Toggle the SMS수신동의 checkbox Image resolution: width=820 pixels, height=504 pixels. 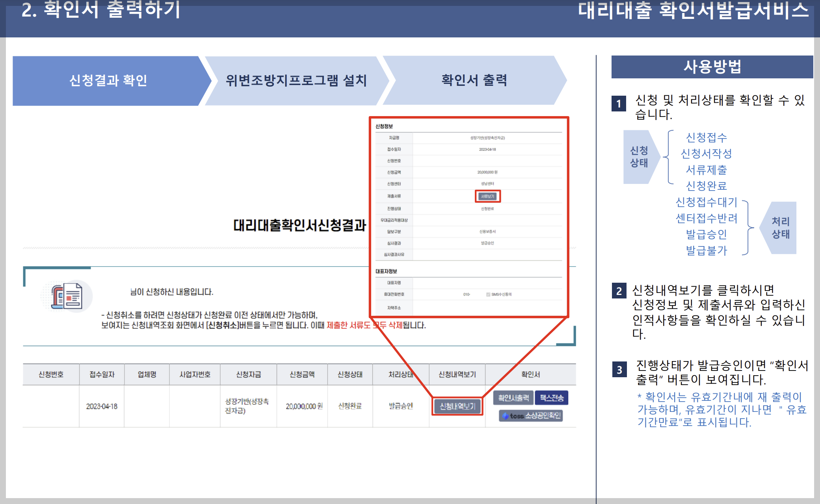(x=488, y=294)
